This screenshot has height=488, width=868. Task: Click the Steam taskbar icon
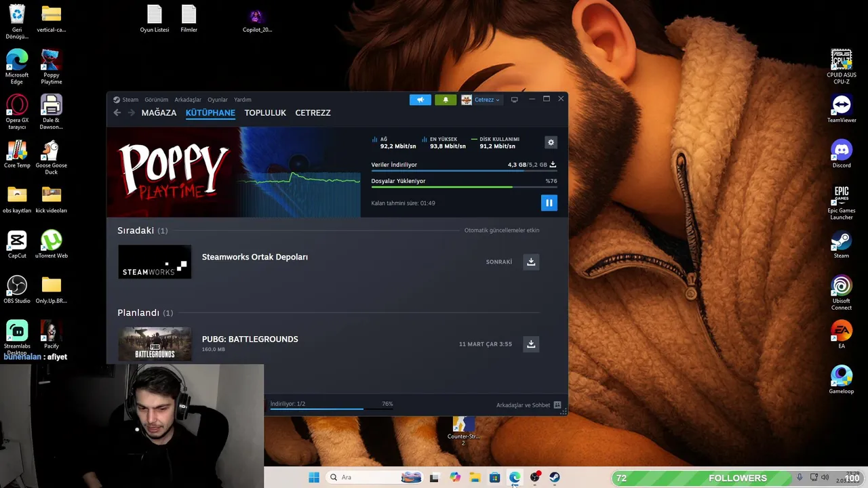tap(554, 478)
